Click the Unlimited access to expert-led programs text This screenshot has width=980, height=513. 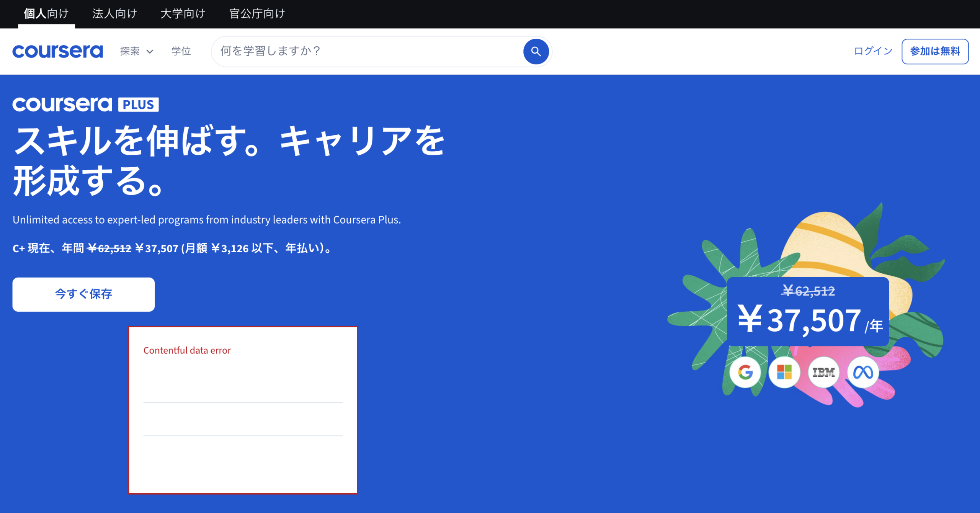tap(207, 220)
